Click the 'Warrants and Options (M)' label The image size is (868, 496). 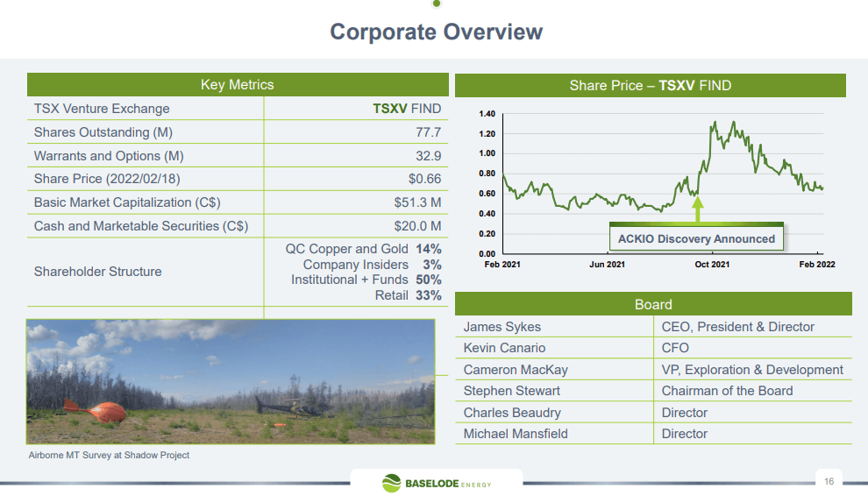109,156
